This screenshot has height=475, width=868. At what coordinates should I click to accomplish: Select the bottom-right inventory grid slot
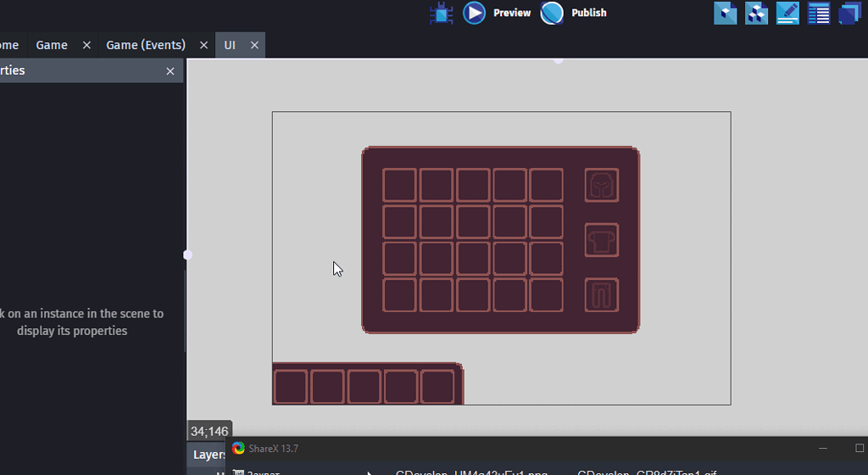[547, 294]
